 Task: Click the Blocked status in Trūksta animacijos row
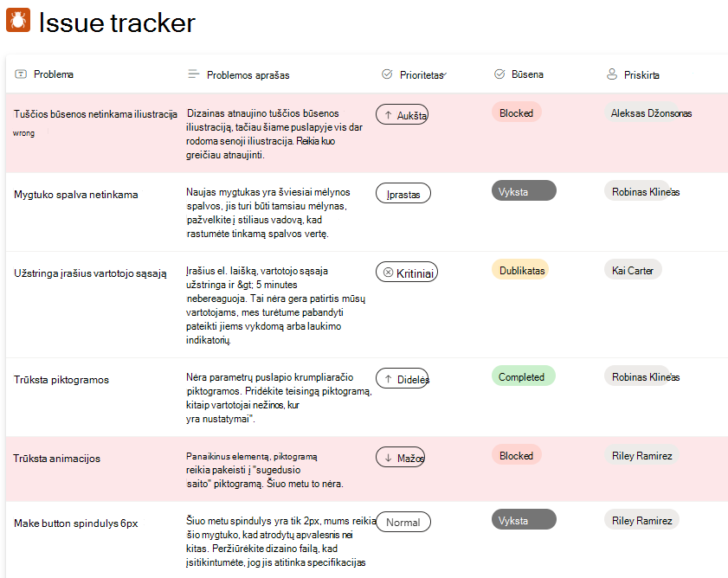pyautogui.click(x=517, y=455)
